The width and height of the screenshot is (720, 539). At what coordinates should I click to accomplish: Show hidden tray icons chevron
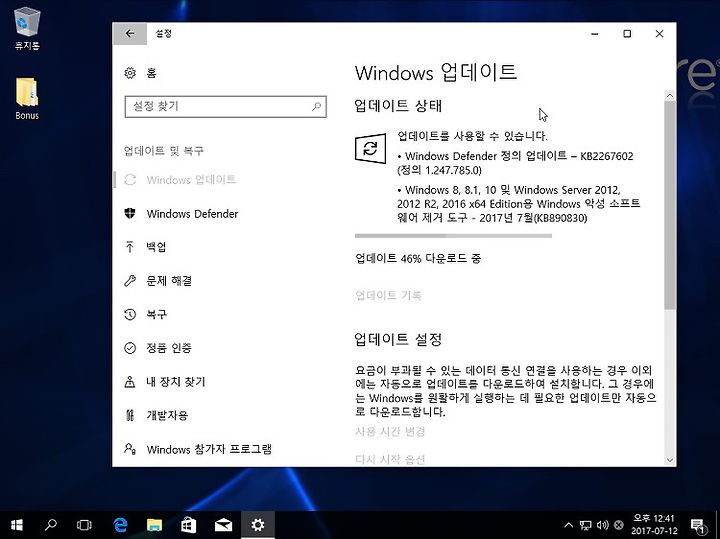point(568,525)
